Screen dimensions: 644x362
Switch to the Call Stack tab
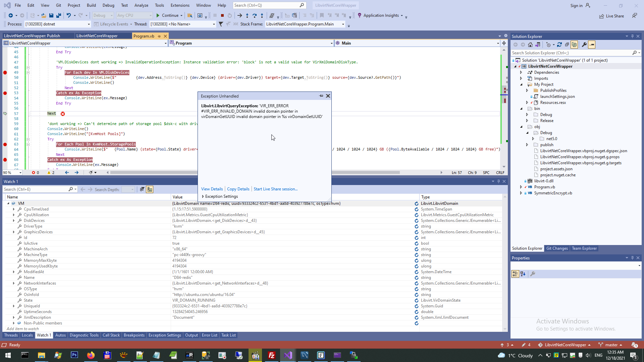pyautogui.click(x=111, y=335)
